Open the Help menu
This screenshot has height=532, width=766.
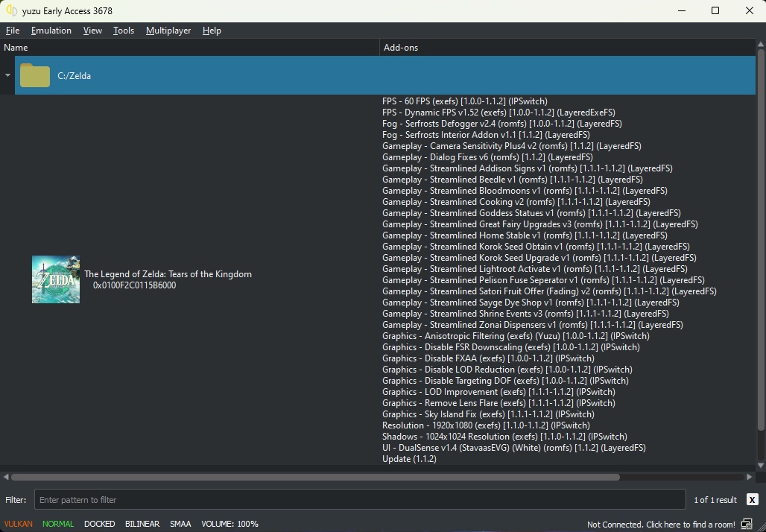pyautogui.click(x=212, y=31)
